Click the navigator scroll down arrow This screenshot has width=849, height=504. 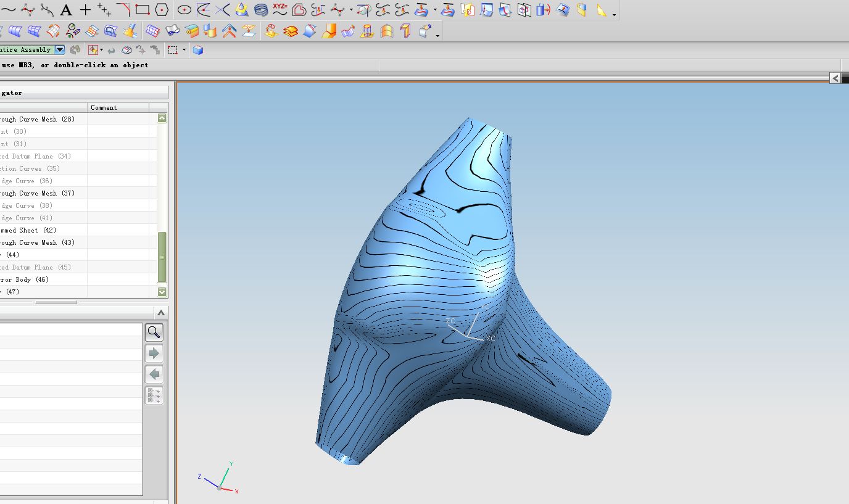click(x=162, y=292)
